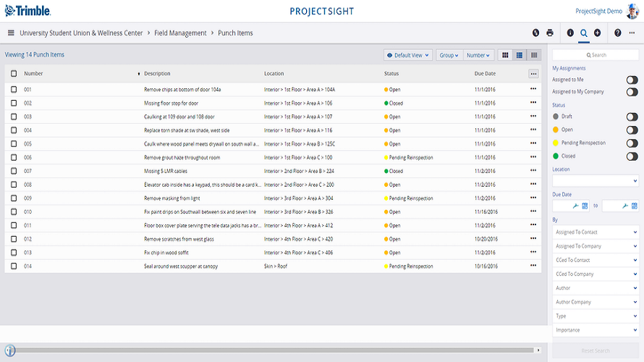Expand the CCed To Contact dropdown

coord(596,260)
